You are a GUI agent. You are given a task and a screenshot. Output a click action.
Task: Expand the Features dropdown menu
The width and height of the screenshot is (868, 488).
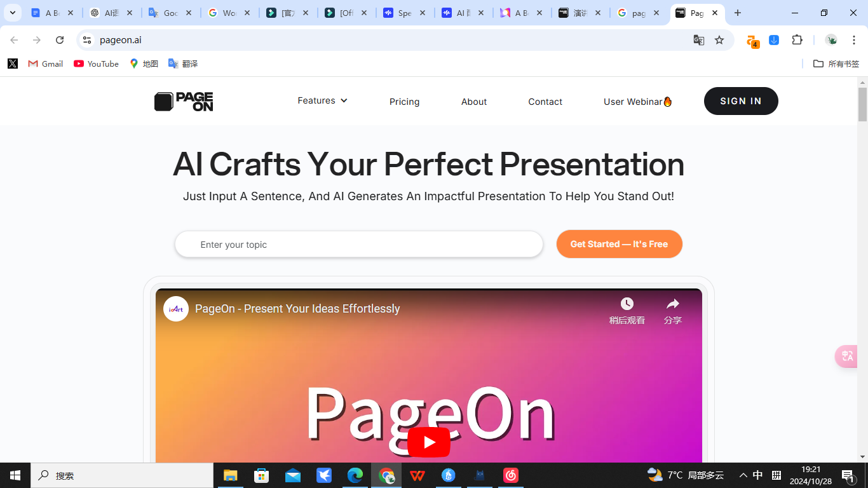click(322, 100)
